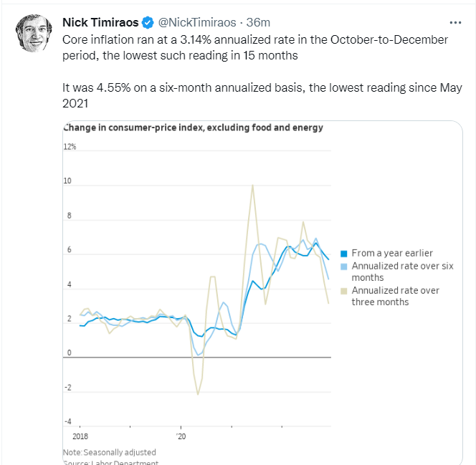The image size is (476, 465).
Task: Click the 'Note: Seasonally adjusted' footnote
Action: pos(109,452)
